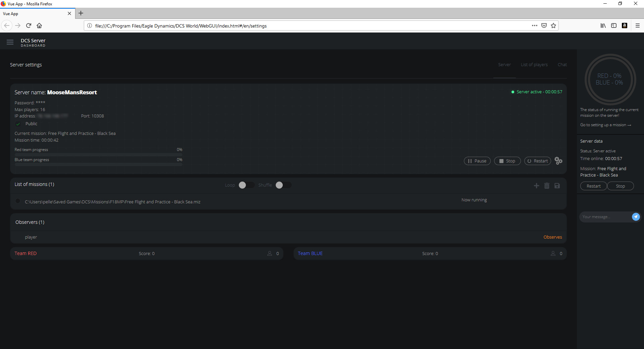Click the Red team progress bar
Image resolution: width=644 pixels, height=349 pixels.
98,154
